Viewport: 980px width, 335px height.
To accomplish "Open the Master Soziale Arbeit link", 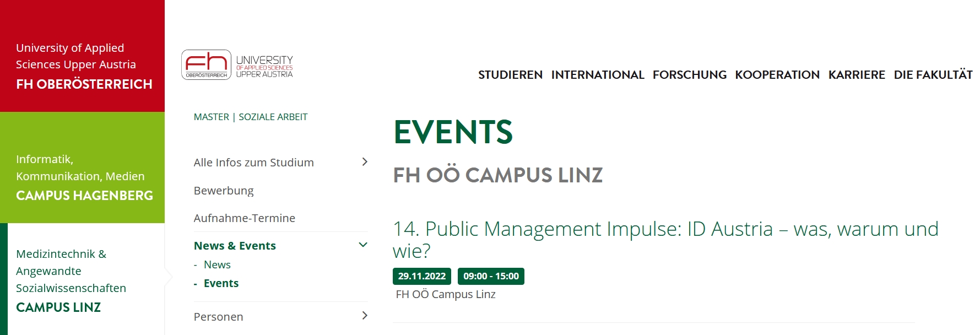I will (x=251, y=117).
